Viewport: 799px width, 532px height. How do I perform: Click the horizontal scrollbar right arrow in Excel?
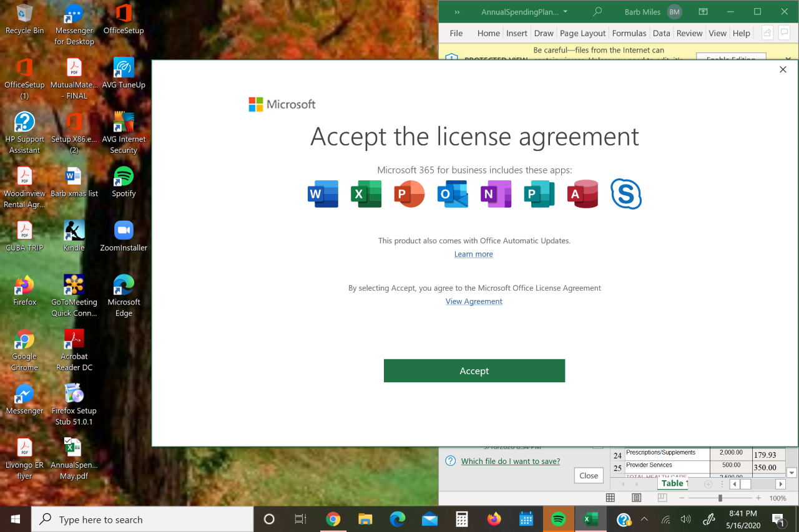pos(780,484)
